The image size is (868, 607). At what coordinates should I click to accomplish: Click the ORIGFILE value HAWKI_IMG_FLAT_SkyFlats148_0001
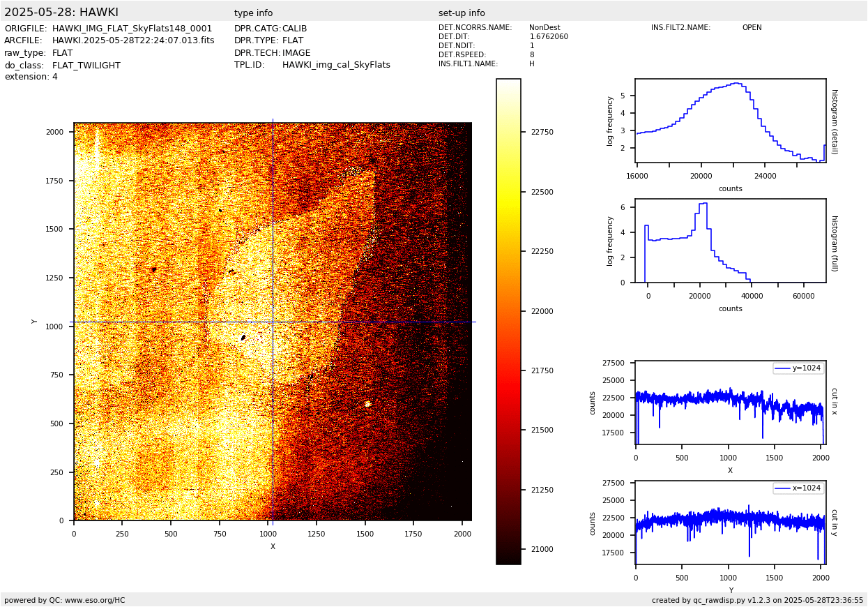coord(132,29)
